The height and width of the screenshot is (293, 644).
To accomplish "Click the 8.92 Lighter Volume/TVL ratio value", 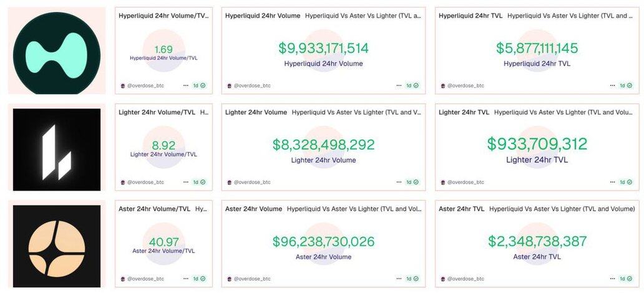I will pos(163,145).
